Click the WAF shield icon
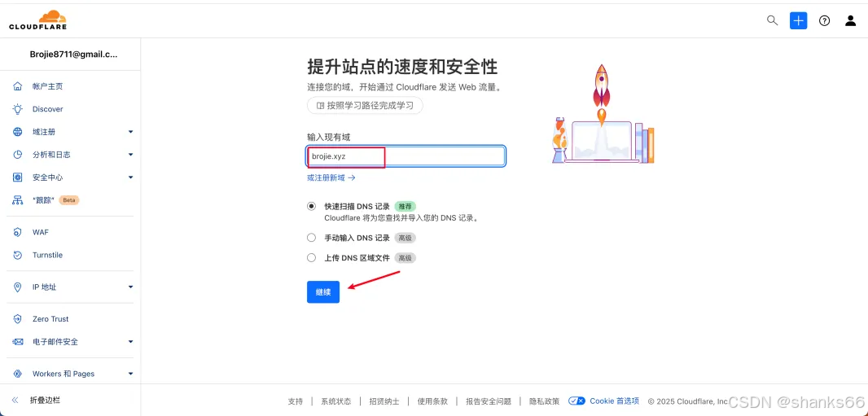Viewport: 868px width, 416px height. pos(18,232)
